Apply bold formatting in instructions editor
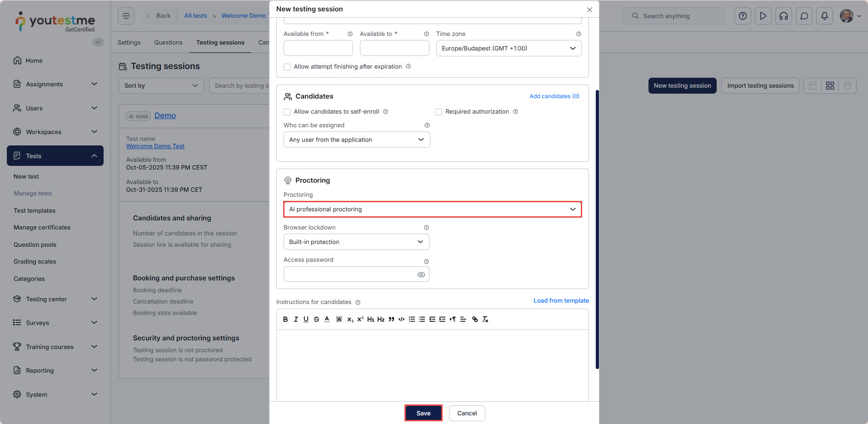Screen dimensions: 868x424 click(x=285, y=319)
